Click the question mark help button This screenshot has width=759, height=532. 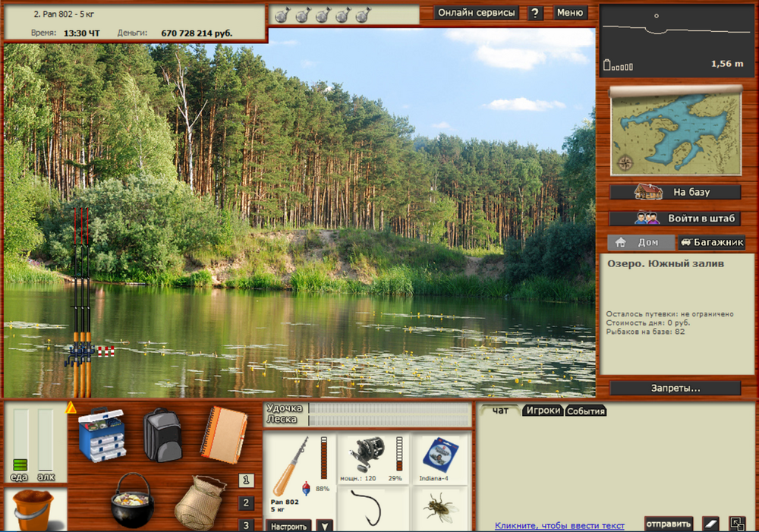click(535, 13)
